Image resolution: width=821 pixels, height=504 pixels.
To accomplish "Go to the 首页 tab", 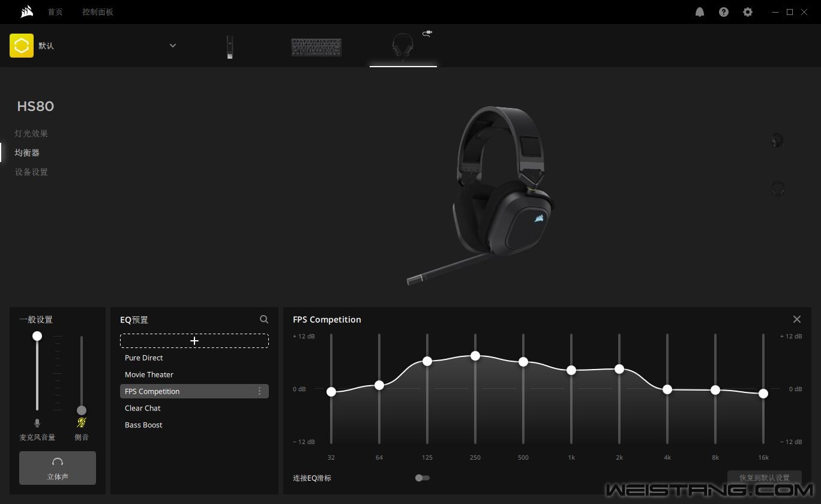I will point(55,12).
